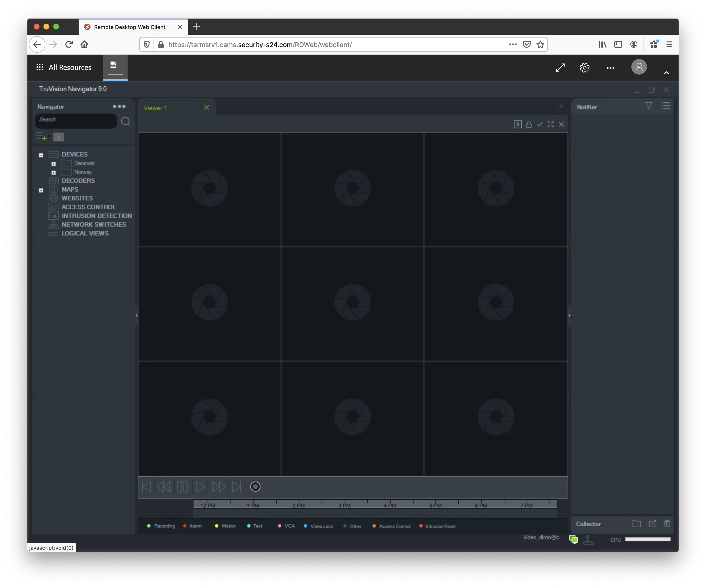Image resolution: width=706 pixels, height=588 pixels.
Task: Switch to the Viewer 1 tab
Action: (155, 108)
